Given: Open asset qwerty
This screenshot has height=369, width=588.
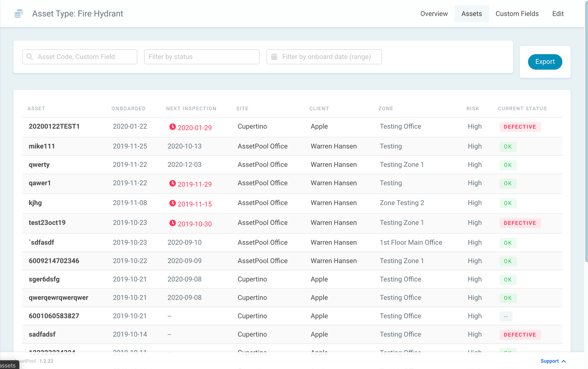Looking at the screenshot, I should [x=39, y=165].
